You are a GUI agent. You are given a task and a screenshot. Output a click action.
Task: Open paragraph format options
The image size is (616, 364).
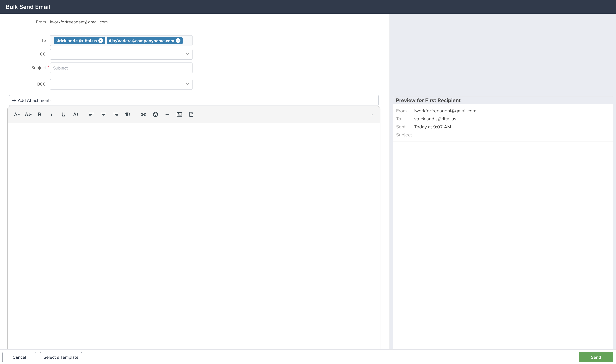[x=127, y=115]
